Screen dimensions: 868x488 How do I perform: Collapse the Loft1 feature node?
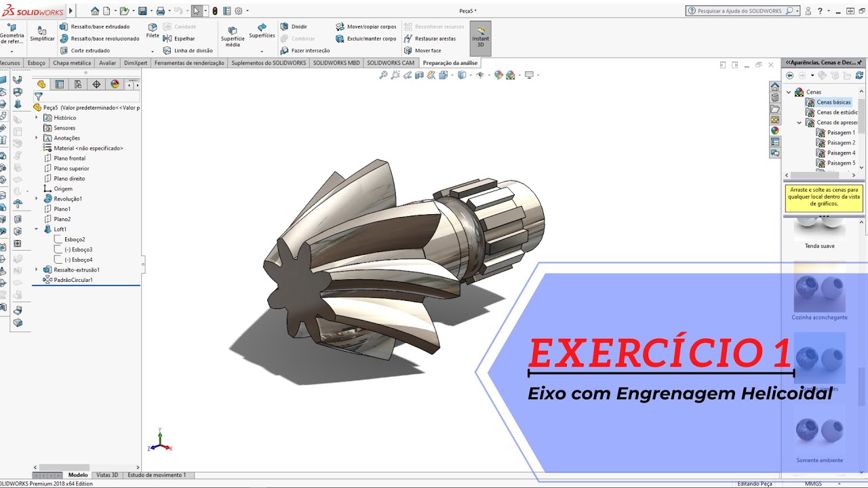point(37,230)
